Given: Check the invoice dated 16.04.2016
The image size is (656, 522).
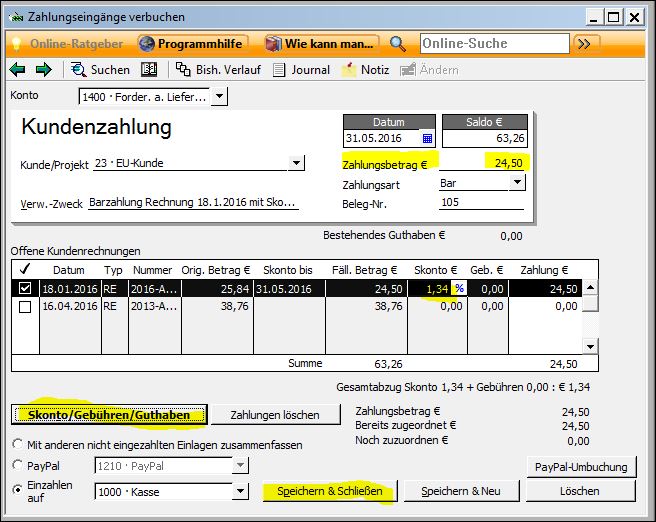Looking at the screenshot, I should pos(25,307).
